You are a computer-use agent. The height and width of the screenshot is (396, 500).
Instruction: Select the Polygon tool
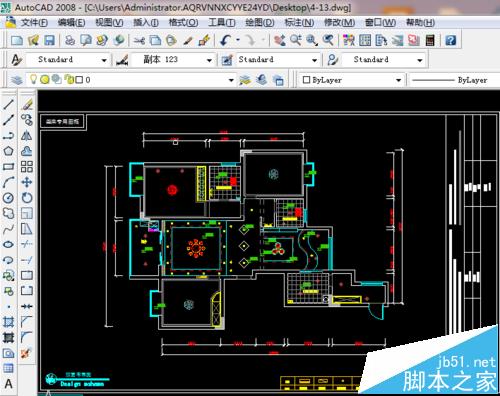pyautogui.click(x=8, y=151)
